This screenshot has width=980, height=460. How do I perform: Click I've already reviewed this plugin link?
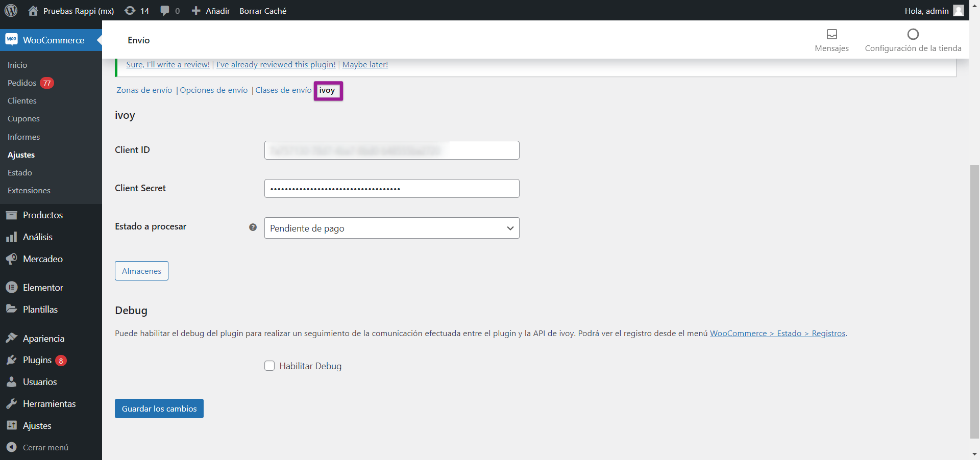(x=276, y=64)
